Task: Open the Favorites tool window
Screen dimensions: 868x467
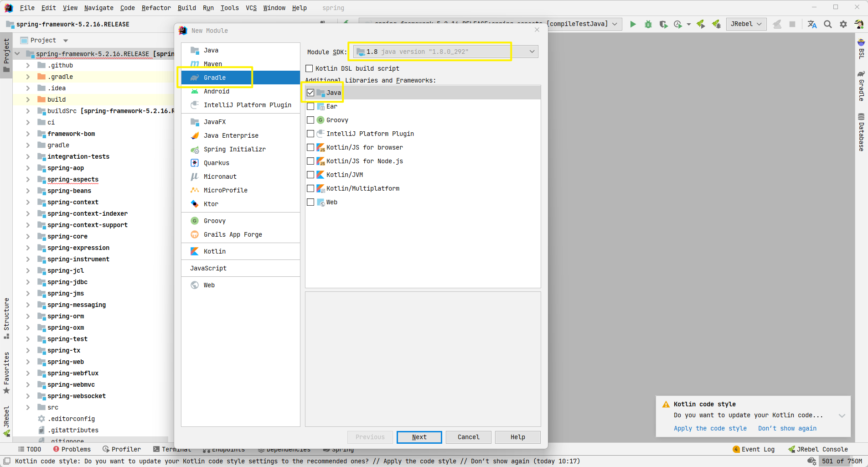Action: coord(6,373)
